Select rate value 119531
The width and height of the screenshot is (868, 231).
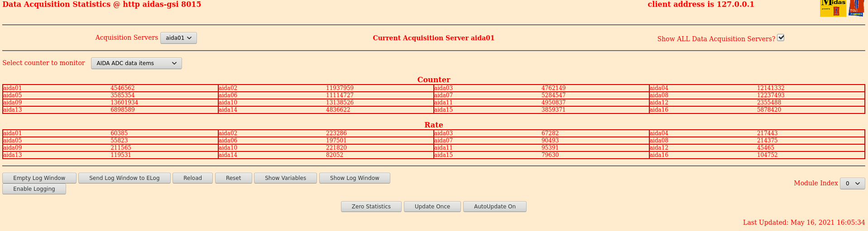click(x=121, y=155)
